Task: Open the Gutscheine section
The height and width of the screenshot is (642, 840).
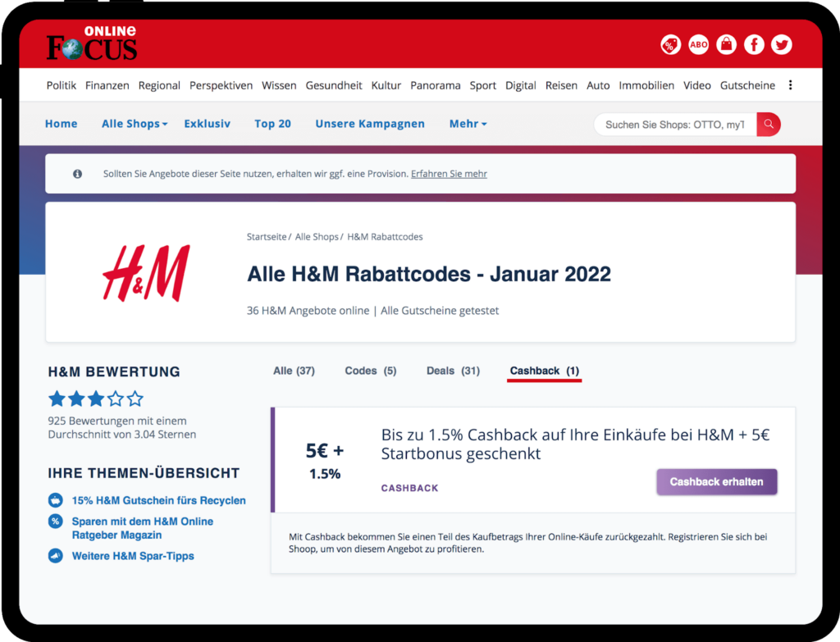Action: tap(747, 85)
